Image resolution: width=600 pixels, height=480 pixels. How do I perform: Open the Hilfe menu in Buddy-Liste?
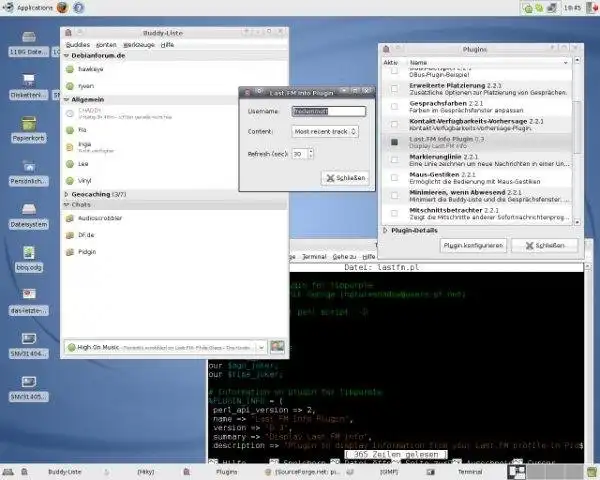point(167,45)
